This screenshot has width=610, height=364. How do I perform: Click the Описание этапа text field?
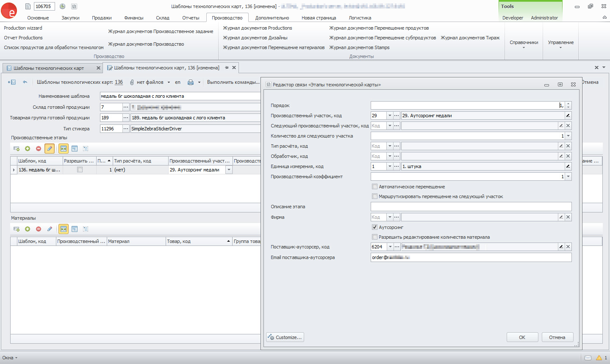coord(471,207)
